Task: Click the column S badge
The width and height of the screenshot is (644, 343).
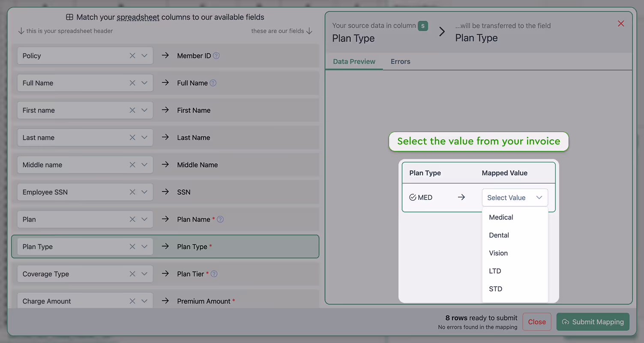Action: 423,26
